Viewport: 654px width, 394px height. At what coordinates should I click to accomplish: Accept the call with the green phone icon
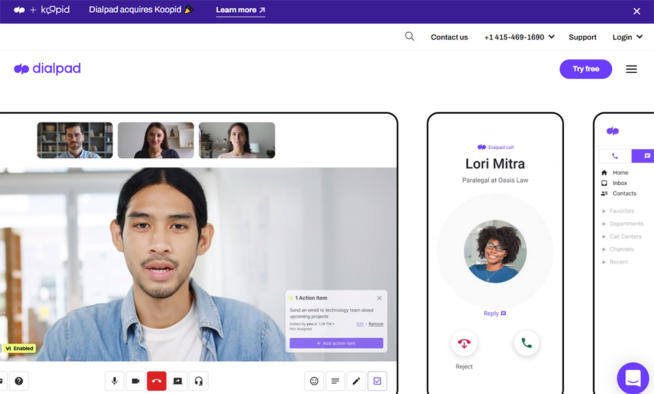(526, 343)
